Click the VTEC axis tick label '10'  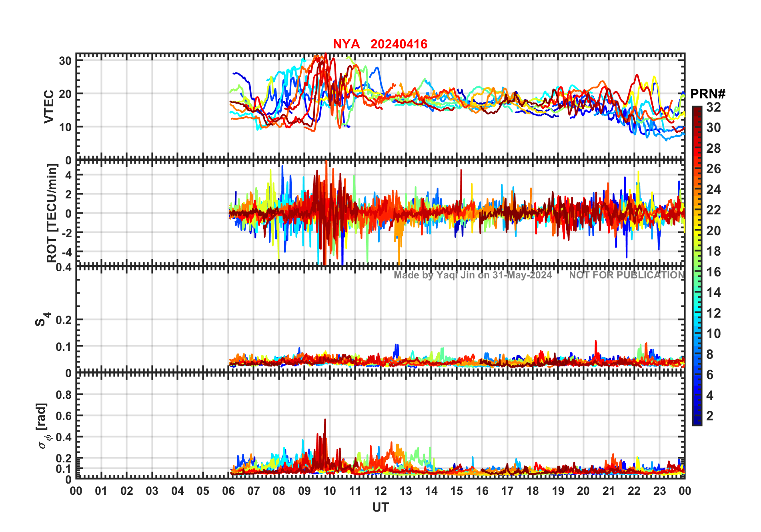(x=65, y=127)
